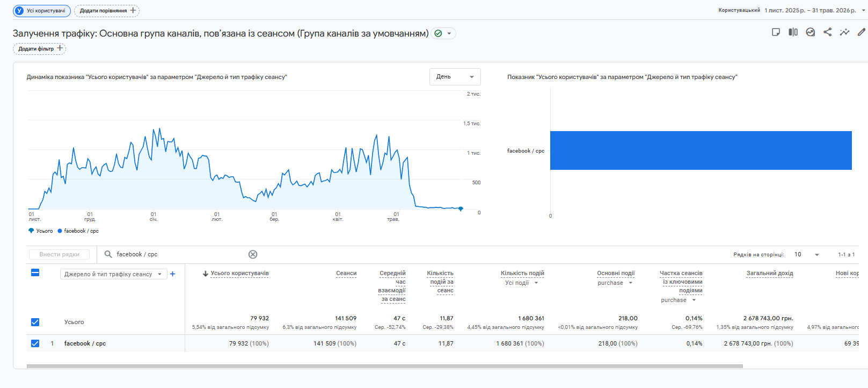
Task: Sort by Усього користувачів column header
Action: click(x=239, y=274)
